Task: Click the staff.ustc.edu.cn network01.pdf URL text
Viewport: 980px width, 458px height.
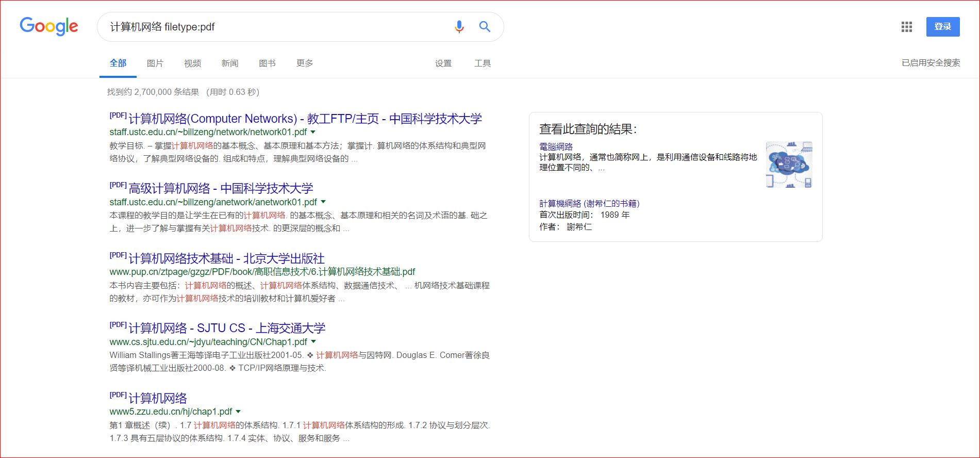Action: coord(208,132)
